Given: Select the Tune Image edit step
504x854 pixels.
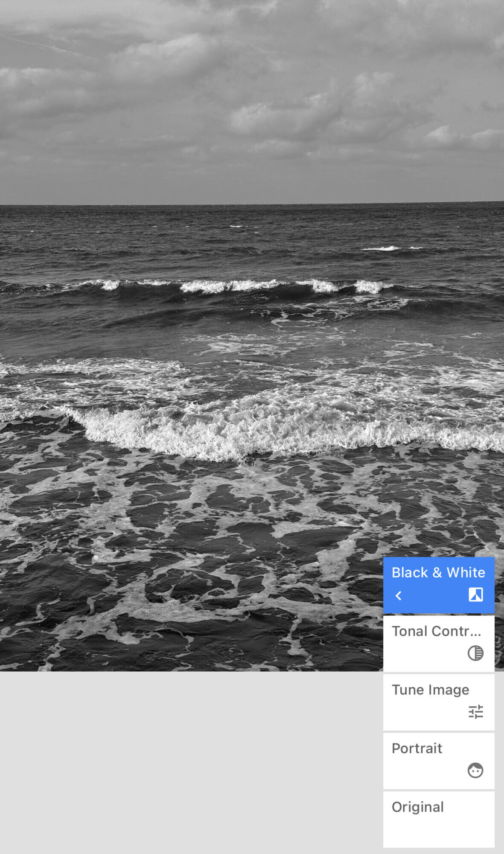Looking at the screenshot, I should click(439, 702).
